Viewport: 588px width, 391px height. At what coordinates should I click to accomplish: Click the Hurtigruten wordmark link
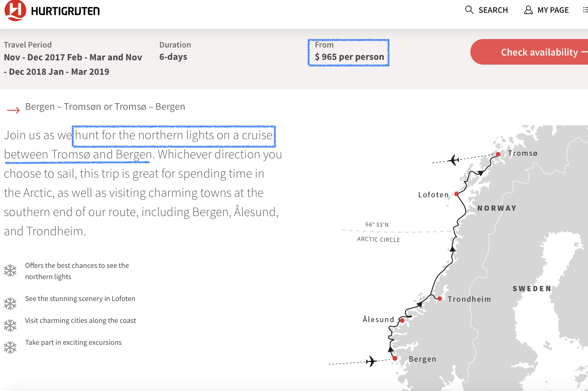click(65, 11)
